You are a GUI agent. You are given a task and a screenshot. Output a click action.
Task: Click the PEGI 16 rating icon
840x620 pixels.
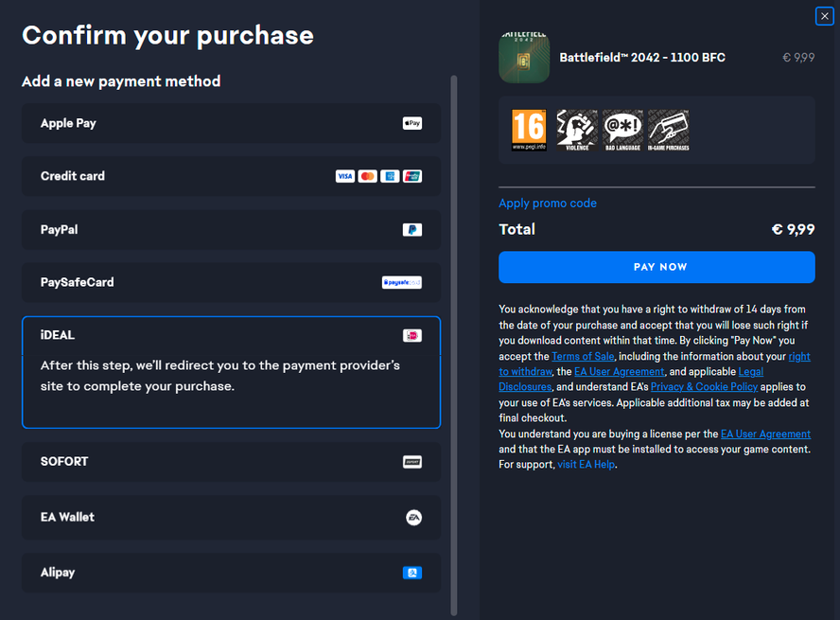[x=529, y=131]
